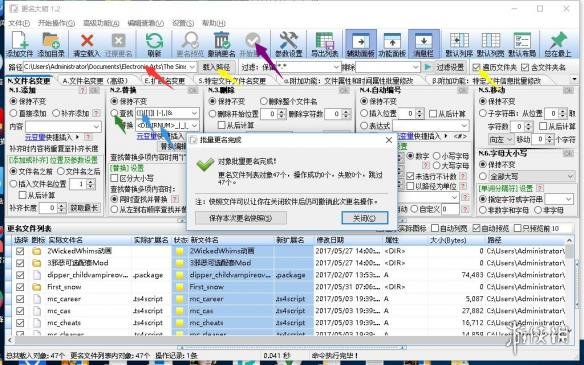Click the 元变量 link in N.1添加
The height and width of the screenshot is (365, 584).
tap(35, 137)
